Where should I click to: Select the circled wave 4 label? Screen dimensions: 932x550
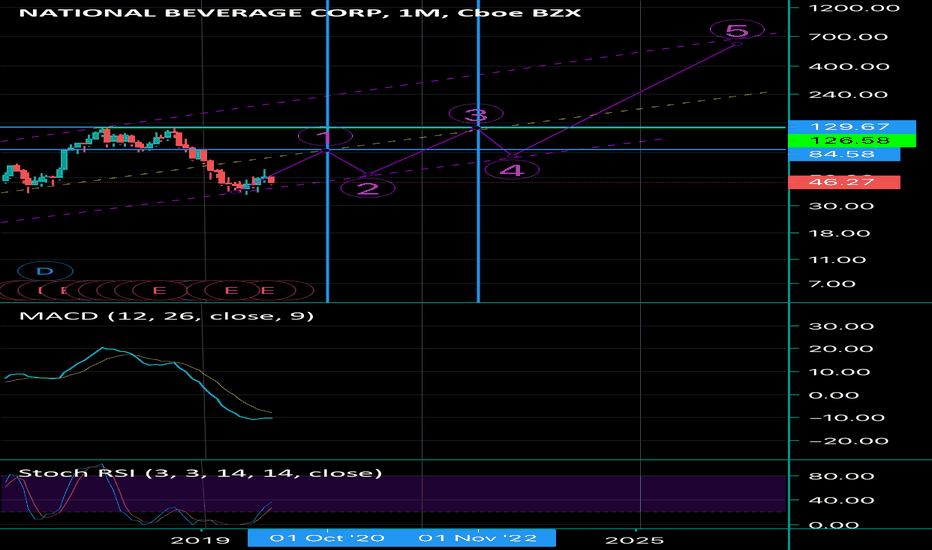click(x=512, y=170)
